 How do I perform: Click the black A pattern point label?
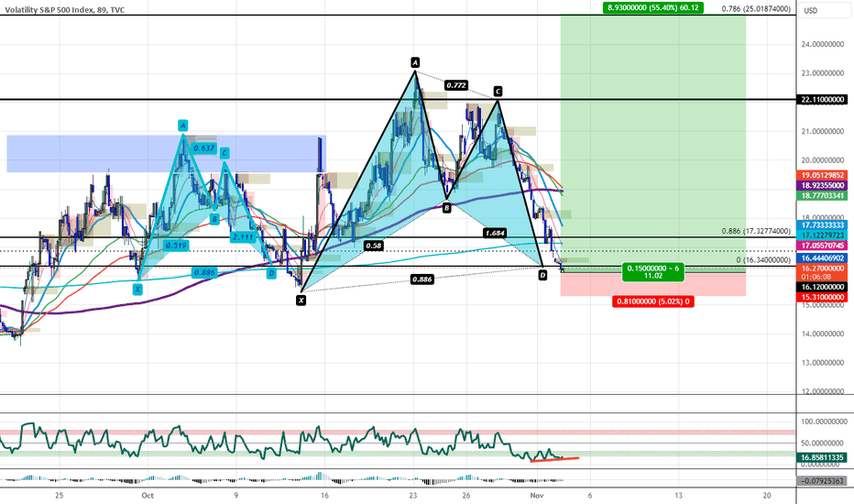click(x=415, y=61)
